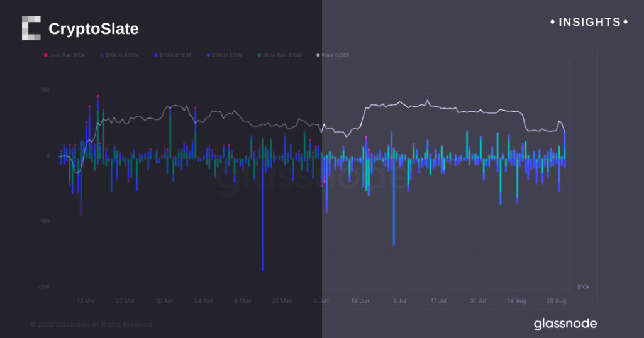
Task: Click the '13 Mar' date on x-axis
Action: [86, 302]
